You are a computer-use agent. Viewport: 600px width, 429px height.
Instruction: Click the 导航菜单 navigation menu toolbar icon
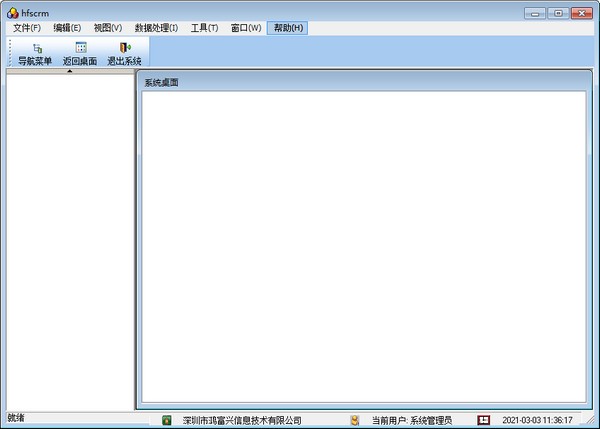[35, 48]
